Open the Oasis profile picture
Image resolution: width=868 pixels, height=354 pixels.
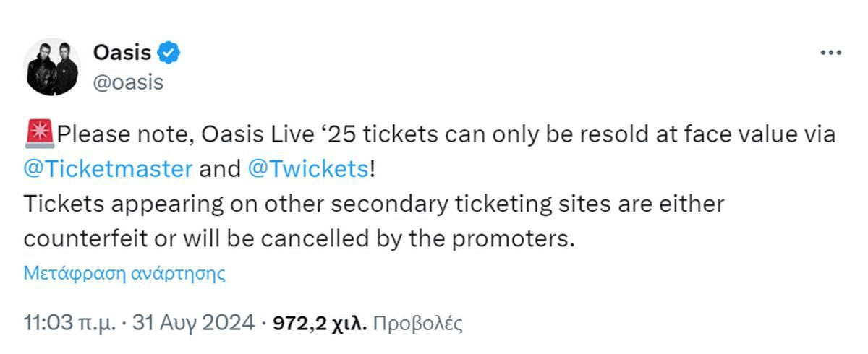tap(52, 66)
